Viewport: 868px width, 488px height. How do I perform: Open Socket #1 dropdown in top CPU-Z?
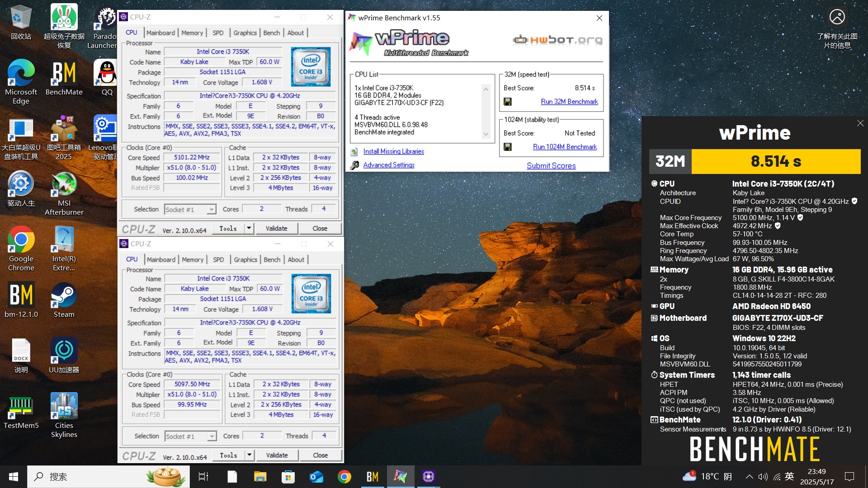190,209
